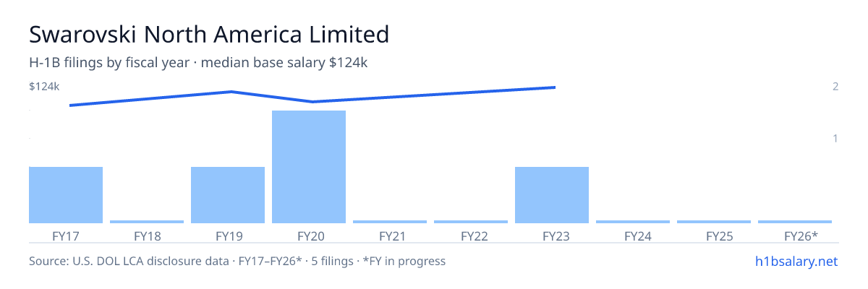Click the small FY25 bar

tap(714, 222)
